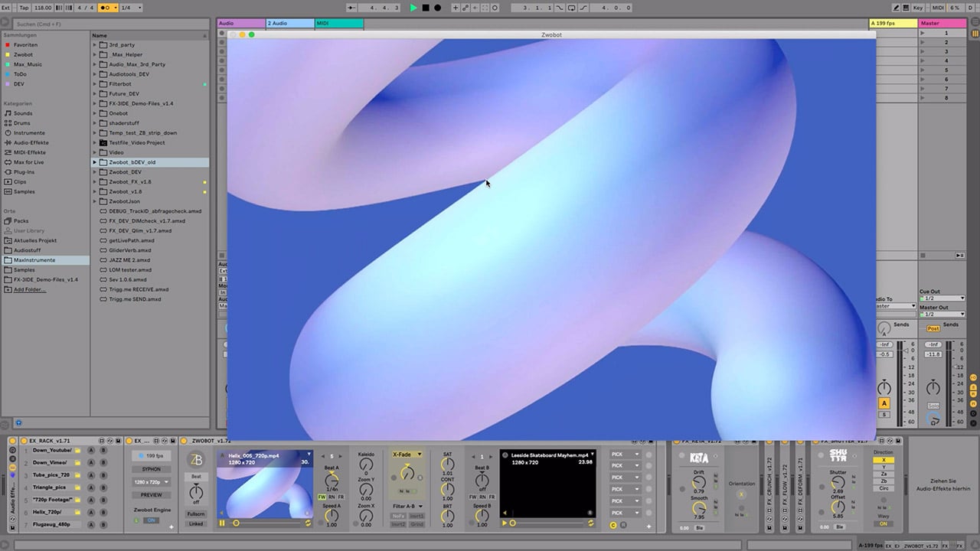Toggle the Zwobot Engine ON switch
The height and width of the screenshot is (551, 980).
click(151, 520)
